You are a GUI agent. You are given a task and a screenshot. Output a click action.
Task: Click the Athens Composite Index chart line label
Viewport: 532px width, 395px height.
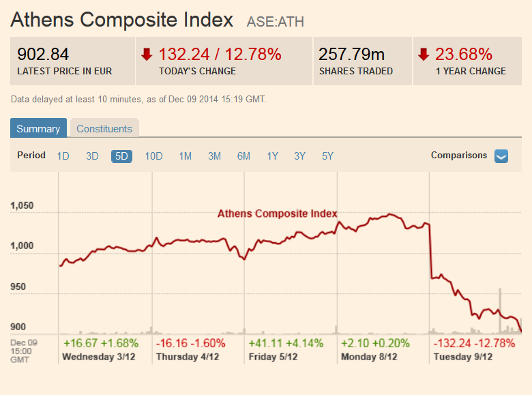coord(278,214)
